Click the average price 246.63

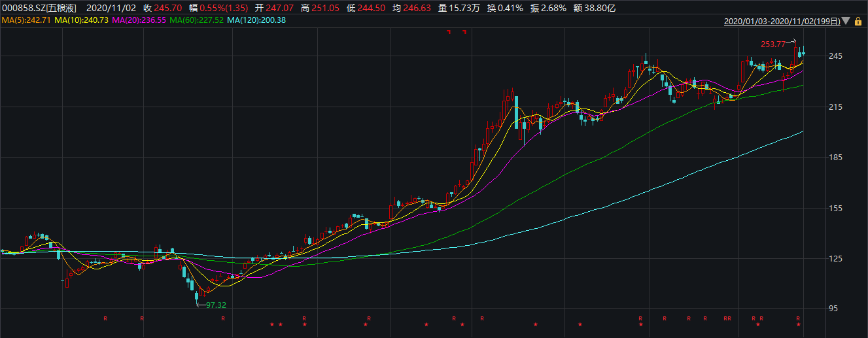point(417,8)
